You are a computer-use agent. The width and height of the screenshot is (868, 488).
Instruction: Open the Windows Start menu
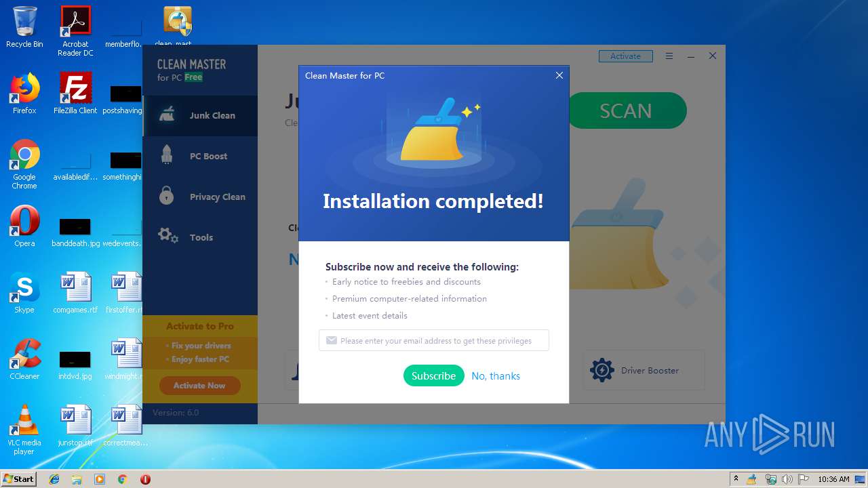(18, 479)
